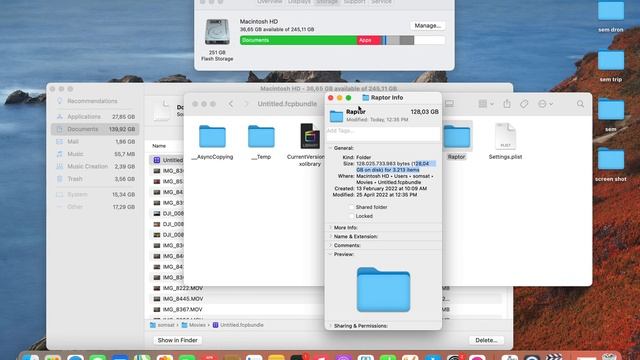Image resolution: width=640 pixels, height=360 pixels.
Task: Click the Tags icon in Finder toolbar
Action: click(524, 104)
